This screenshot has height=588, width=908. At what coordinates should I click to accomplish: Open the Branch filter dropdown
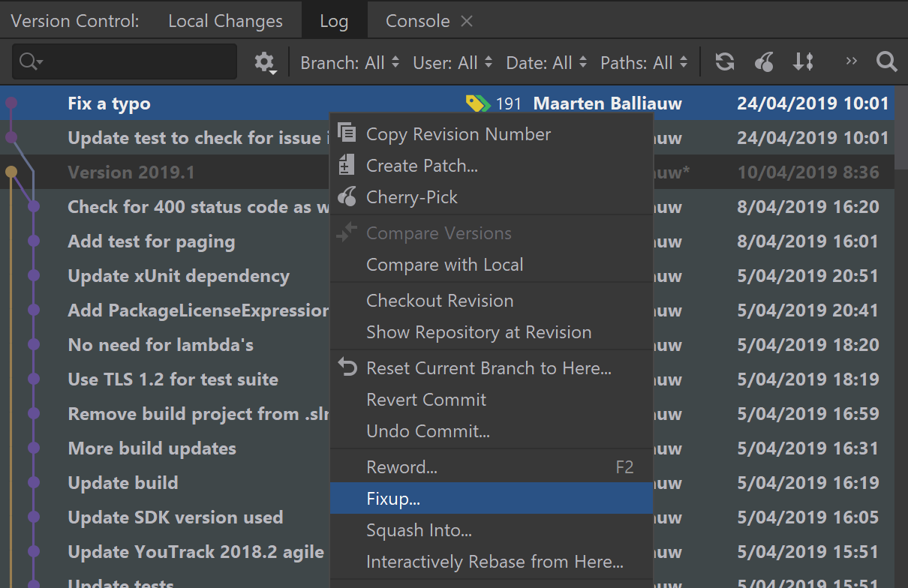(x=350, y=63)
